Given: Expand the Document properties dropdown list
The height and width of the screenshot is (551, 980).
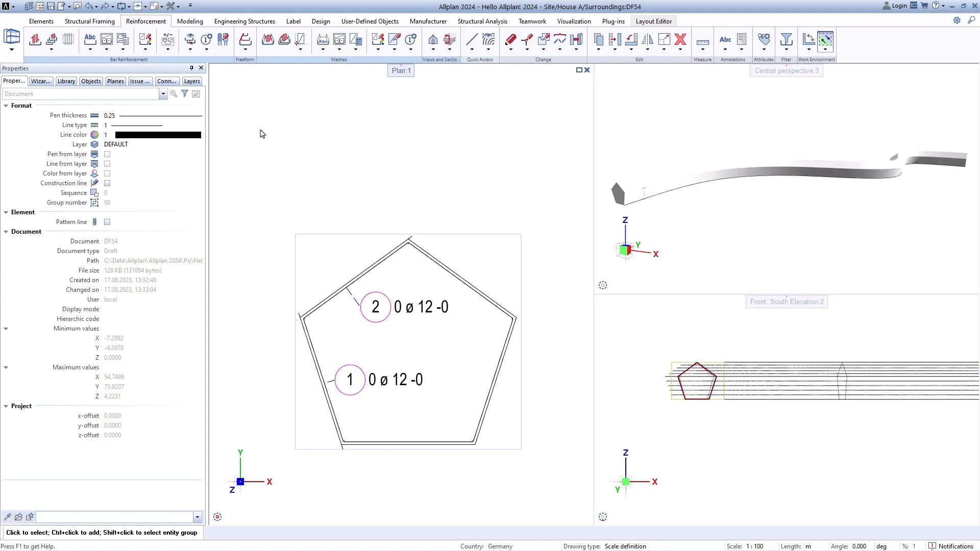Looking at the screenshot, I should pos(163,94).
